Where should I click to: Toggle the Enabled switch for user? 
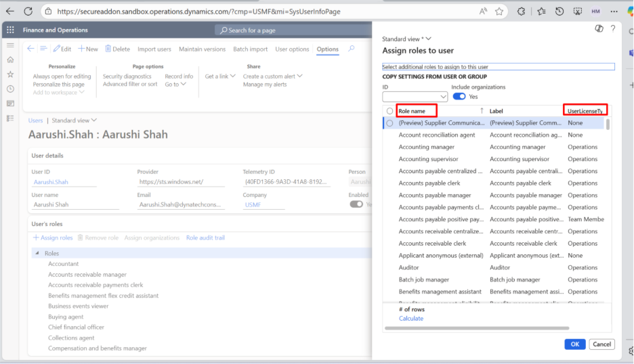356,204
